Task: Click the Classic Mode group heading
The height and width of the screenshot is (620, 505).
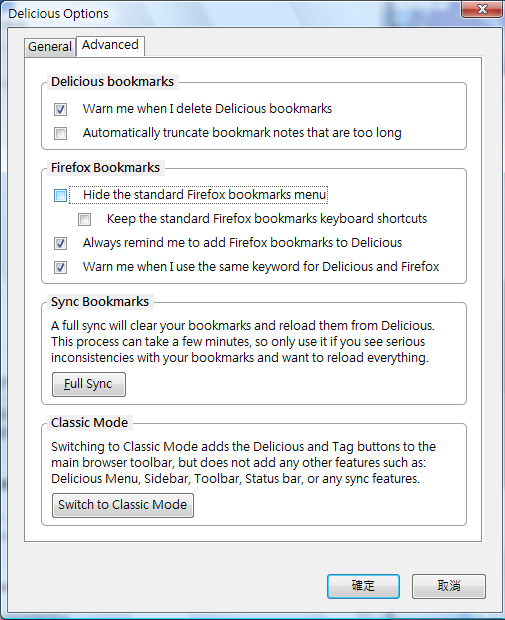Action: [89, 423]
